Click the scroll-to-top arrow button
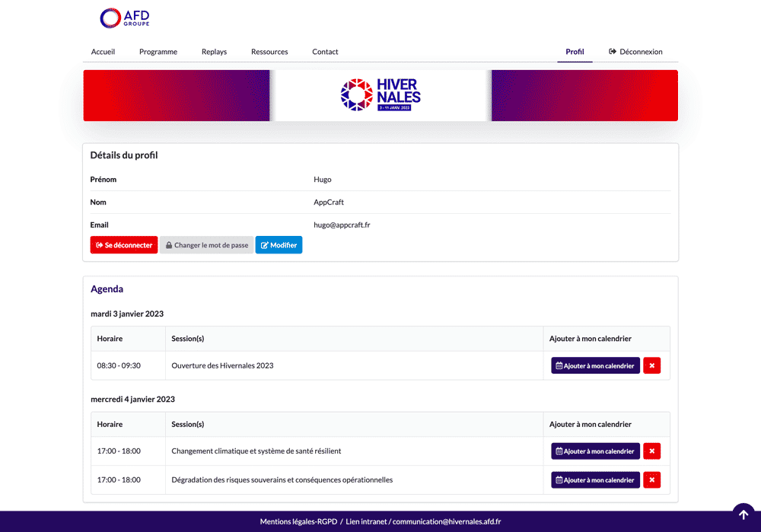The image size is (761, 532). pos(743,514)
